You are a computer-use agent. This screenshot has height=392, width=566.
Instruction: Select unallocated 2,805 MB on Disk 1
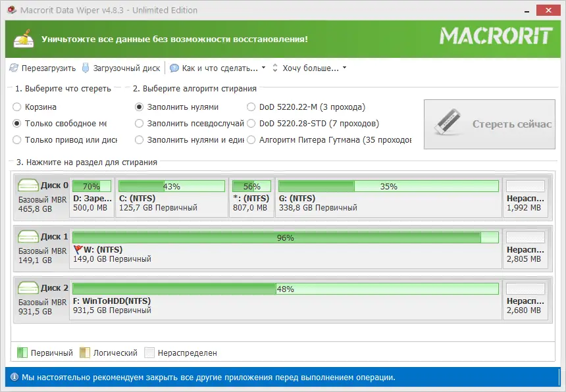click(525, 249)
